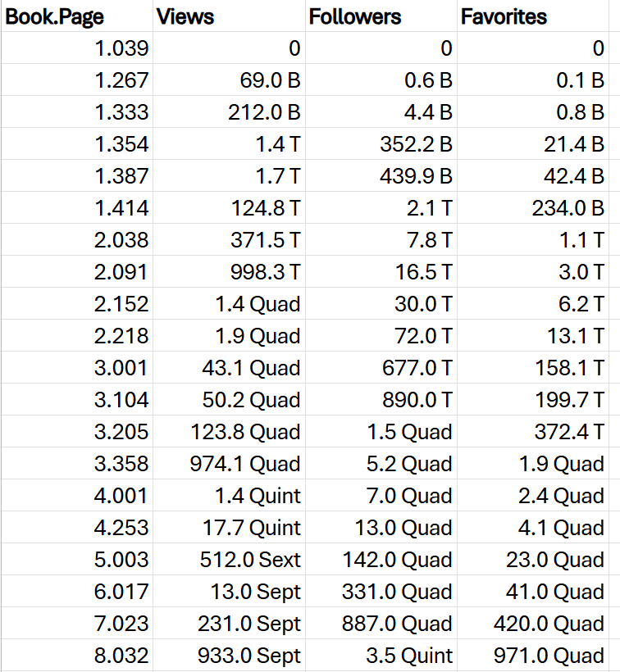Click the 17.7 Quint views cell
This screenshot has height=672, width=620.
click(x=229, y=527)
